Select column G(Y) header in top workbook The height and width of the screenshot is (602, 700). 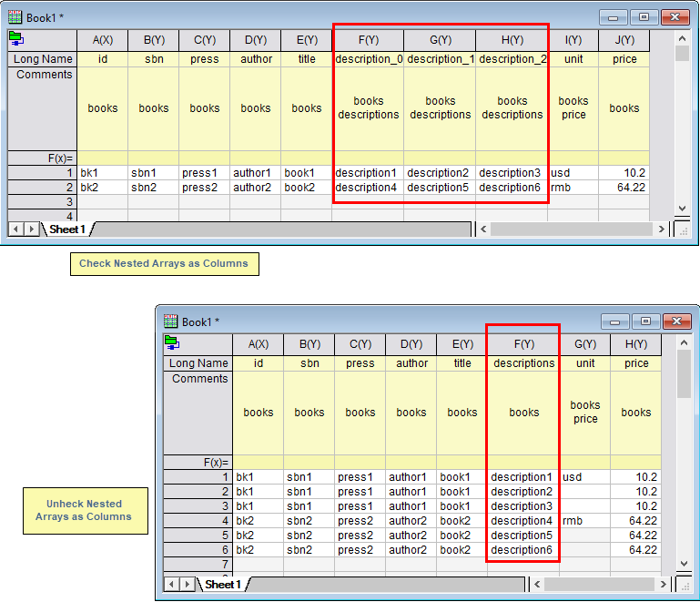441,40
